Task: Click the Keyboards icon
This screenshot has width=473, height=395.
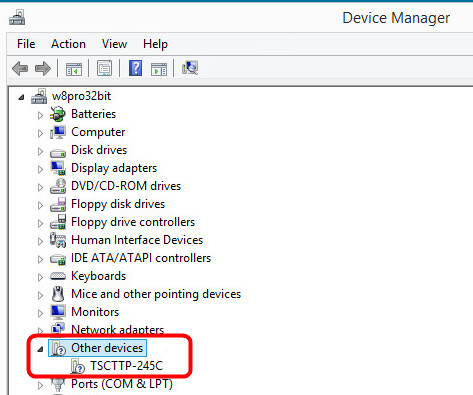Action: (58, 276)
